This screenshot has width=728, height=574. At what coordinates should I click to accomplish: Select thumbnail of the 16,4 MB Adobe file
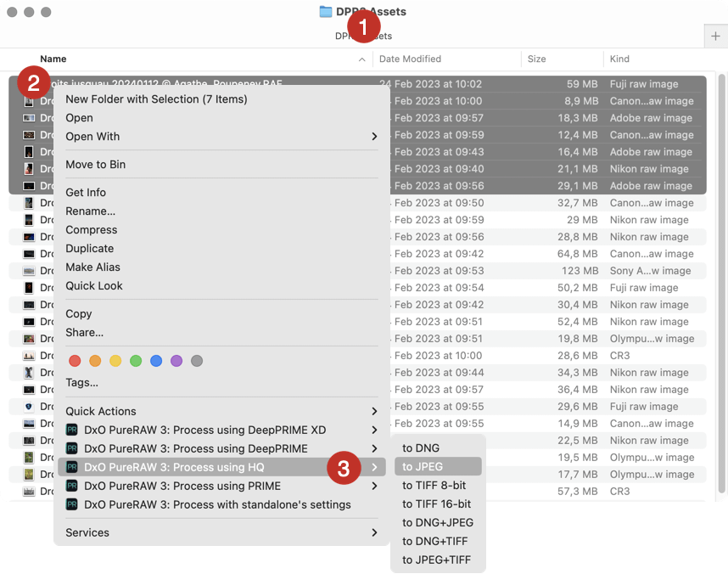pos(29,152)
